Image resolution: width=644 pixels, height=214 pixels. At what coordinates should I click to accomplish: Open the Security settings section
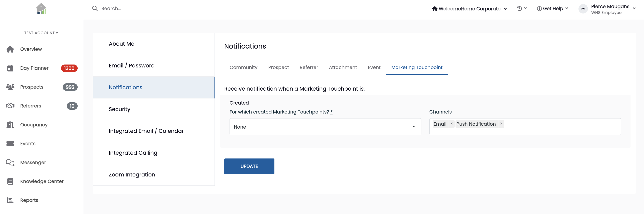pyautogui.click(x=153, y=109)
